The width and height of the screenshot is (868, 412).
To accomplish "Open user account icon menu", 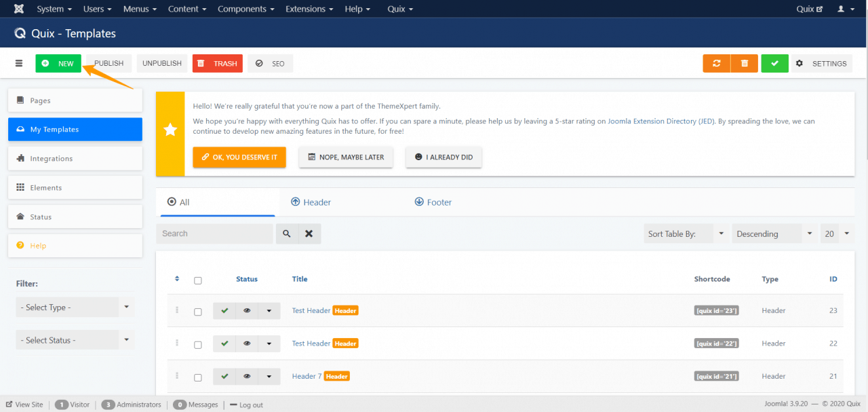I will point(845,9).
